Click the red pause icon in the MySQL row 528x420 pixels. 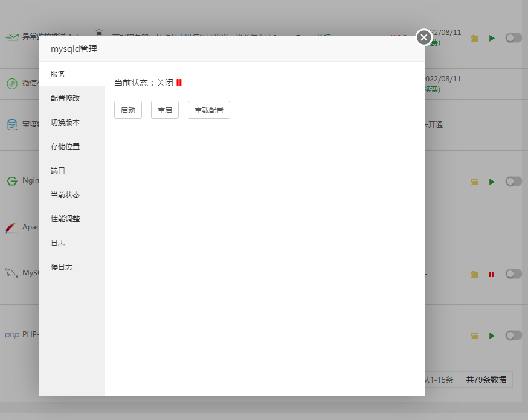491,274
